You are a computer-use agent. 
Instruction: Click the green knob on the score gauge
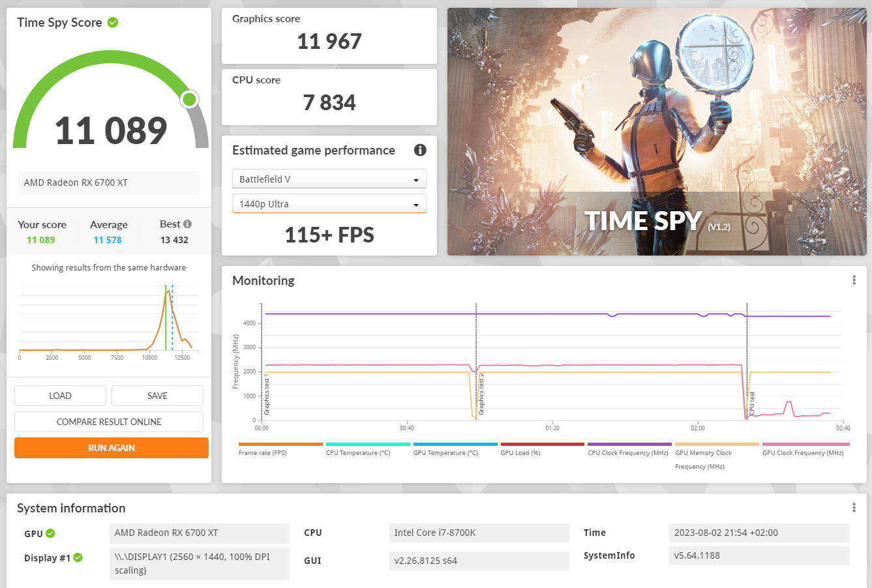coord(189,99)
